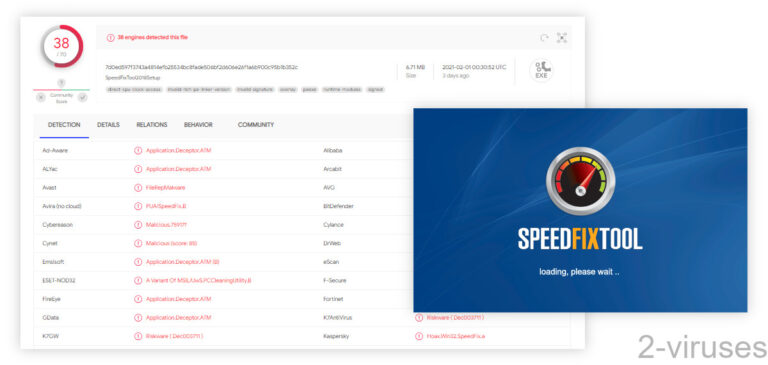
Task: Click the file hash text
Action: [201, 67]
